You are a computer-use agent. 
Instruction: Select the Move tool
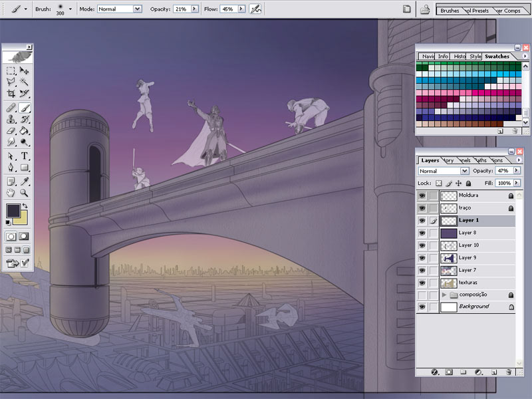pos(24,70)
